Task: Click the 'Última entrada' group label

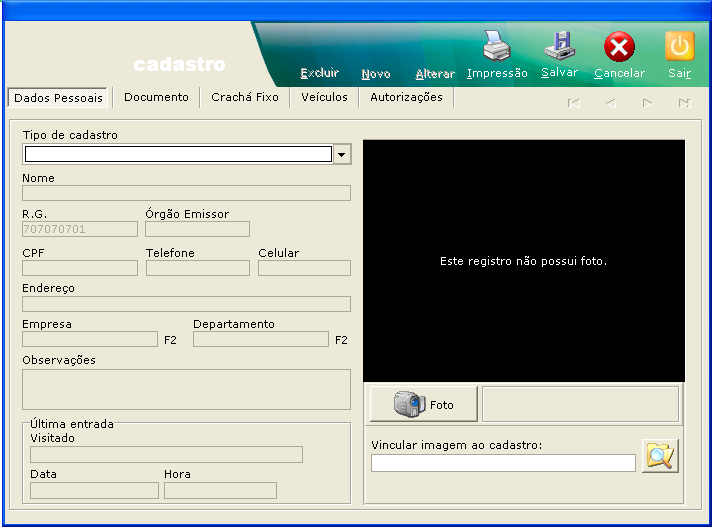Action: 72,424
